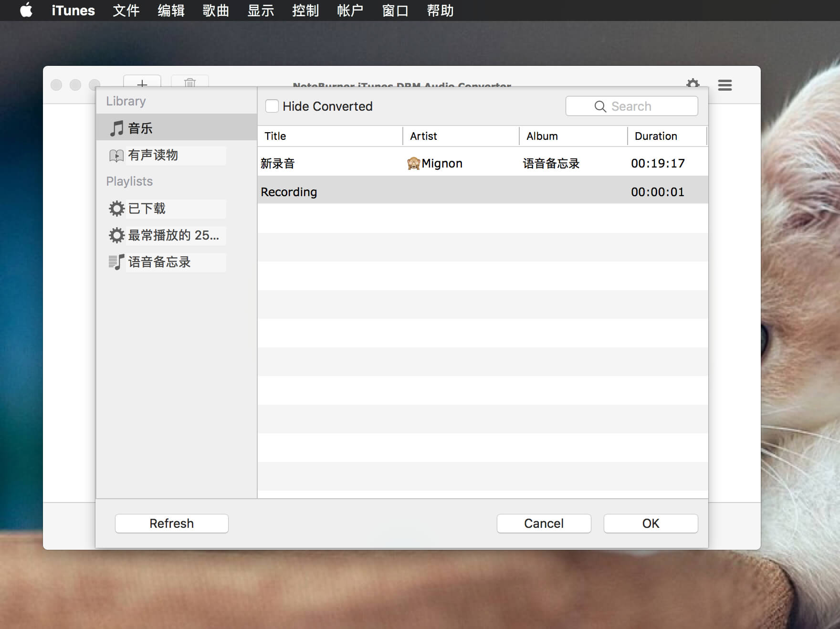Select the 音乐 music note icon
840x629 pixels.
(x=116, y=128)
